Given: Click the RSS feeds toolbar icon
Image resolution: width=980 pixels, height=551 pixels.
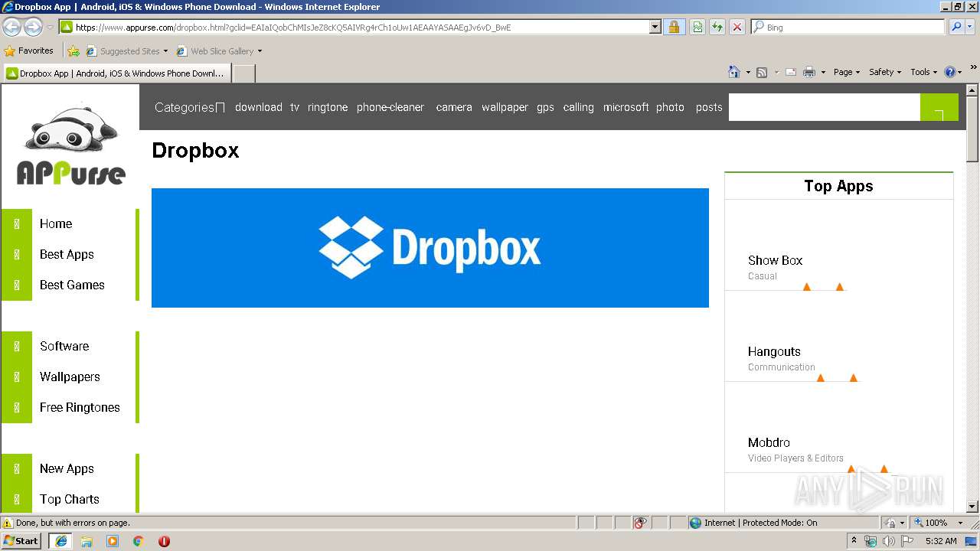Looking at the screenshot, I should (762, 72).
